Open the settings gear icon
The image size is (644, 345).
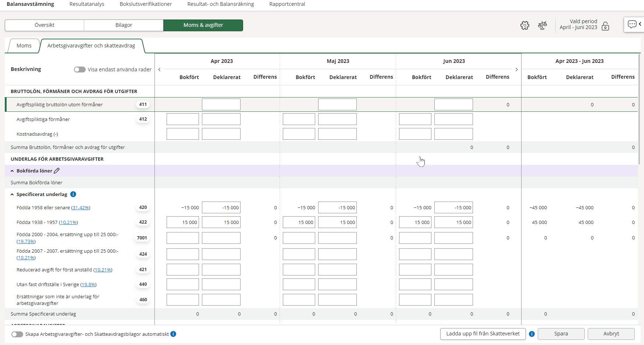pos(524,25)
